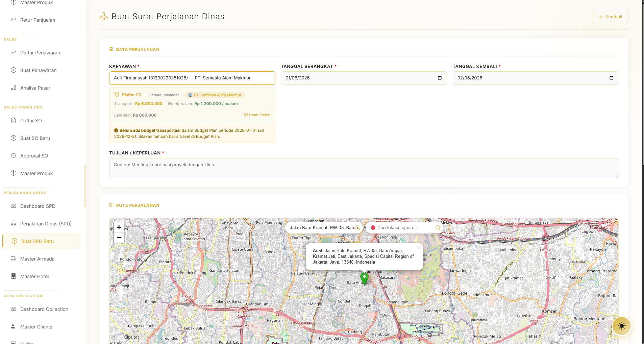Close the Asal address popup
Viewport: 644px width, 344px height.
coord(419,248)
